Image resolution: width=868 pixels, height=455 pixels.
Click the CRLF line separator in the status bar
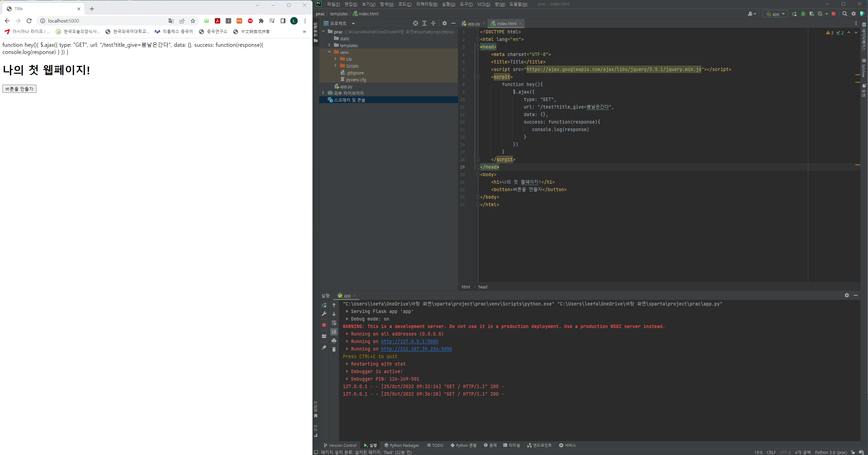point(771,452)
